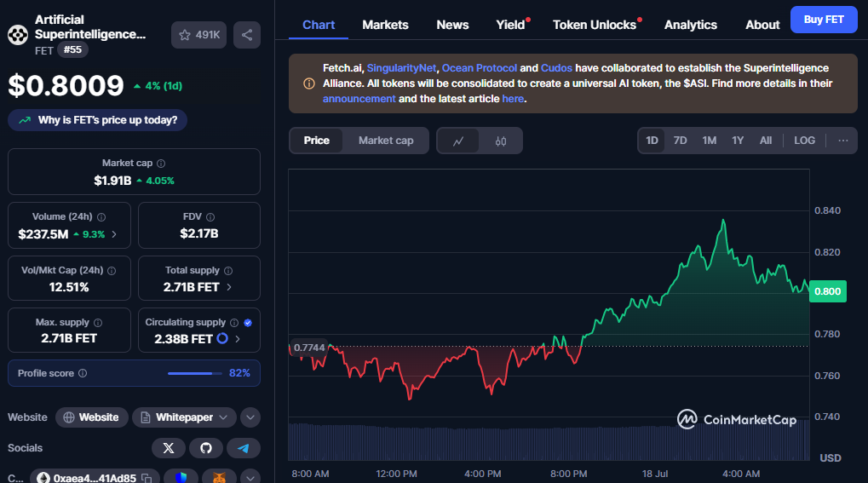This screenshot has height=483, width=868.
Task: Click the Volume (24h) info icon
Action: point(101,217)
